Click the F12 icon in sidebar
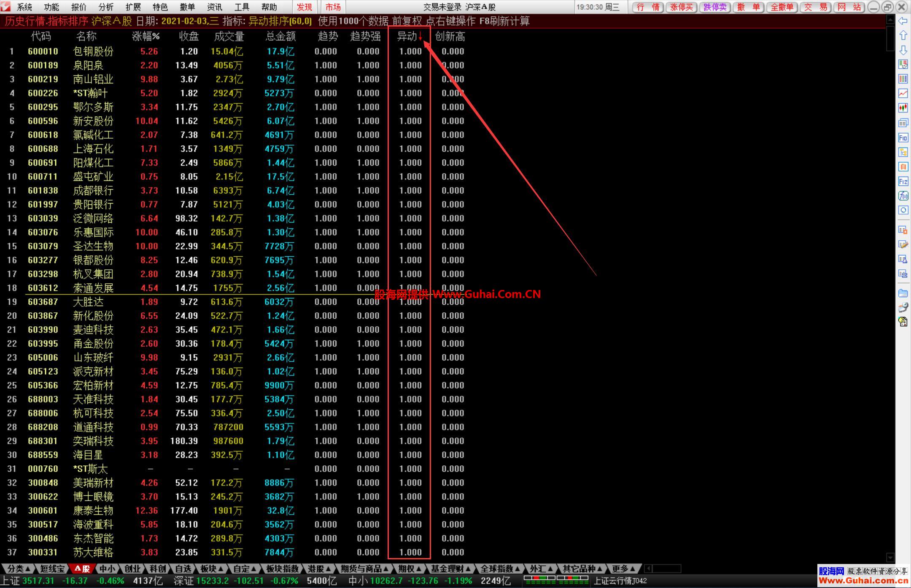Screen dimensions: 911x588 click(x=903, y=181)
